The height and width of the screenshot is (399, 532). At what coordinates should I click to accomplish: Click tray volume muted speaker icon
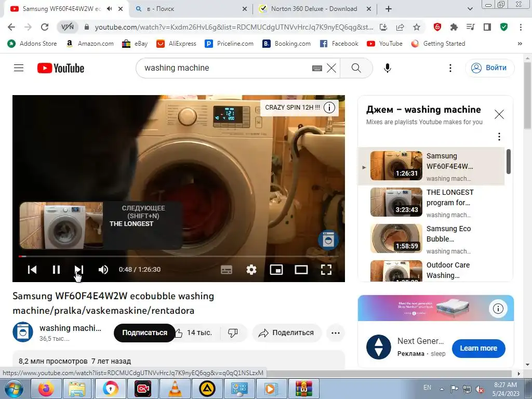click(480, 389)
